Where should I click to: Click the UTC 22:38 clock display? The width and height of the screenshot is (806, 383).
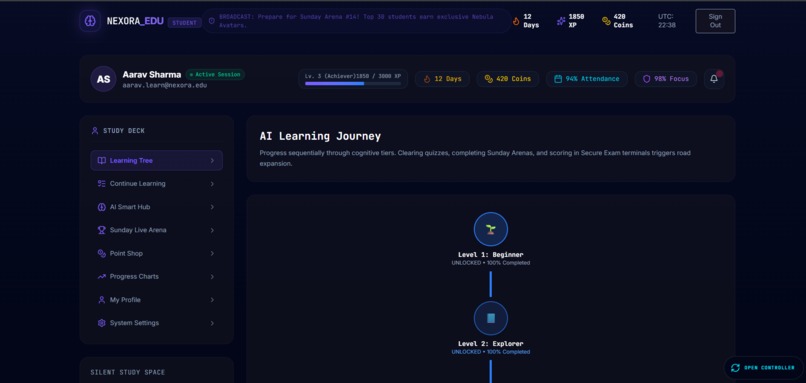[x=667, y=21]
